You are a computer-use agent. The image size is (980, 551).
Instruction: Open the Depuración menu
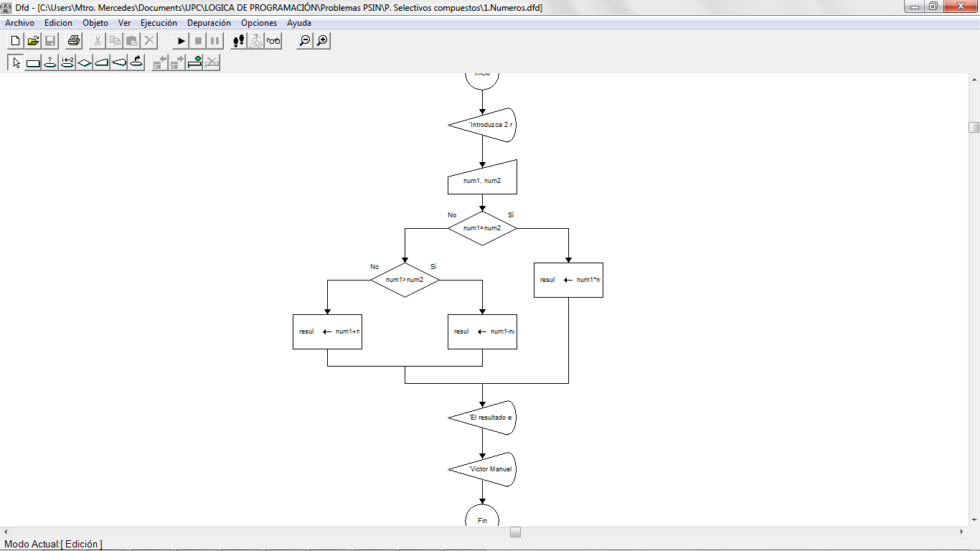tap(209, 23)
